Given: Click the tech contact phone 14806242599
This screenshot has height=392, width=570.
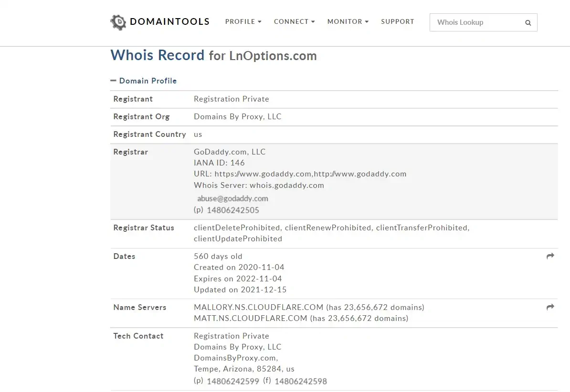Looking at the screenshot, I should tap(233, 382).
